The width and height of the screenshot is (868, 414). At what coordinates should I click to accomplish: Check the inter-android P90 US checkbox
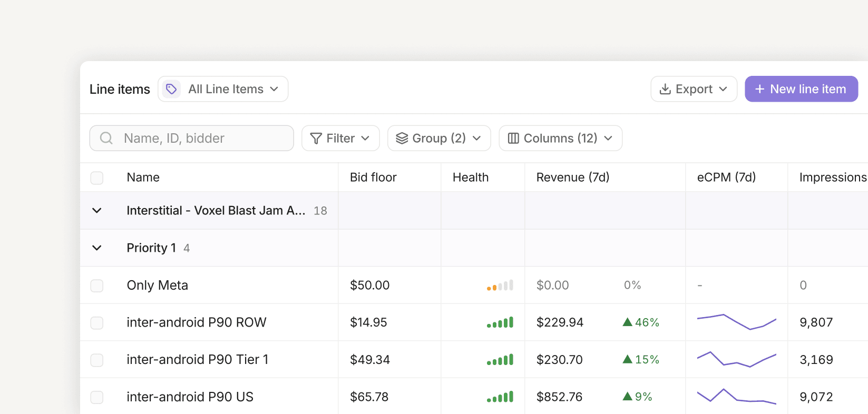pyautogui.click(x=97, y=397)
